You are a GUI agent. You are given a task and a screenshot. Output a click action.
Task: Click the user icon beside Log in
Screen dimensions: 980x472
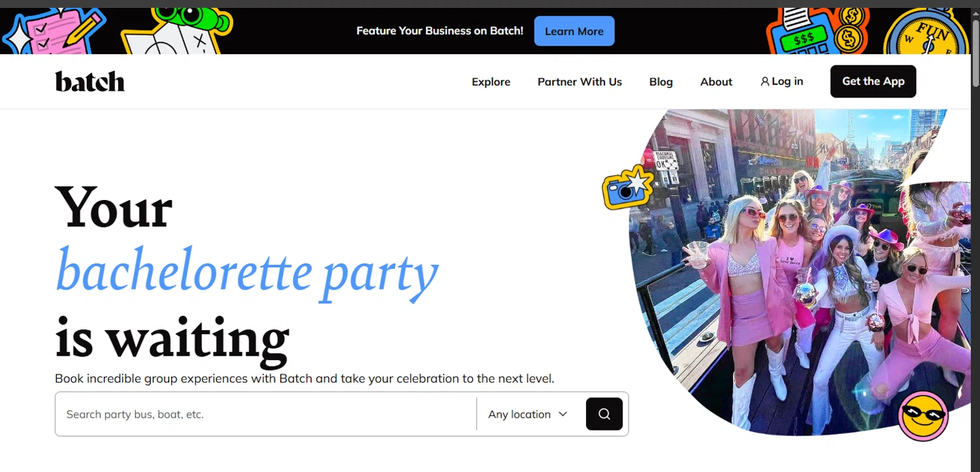pyautogui.click(x=764, y=82)
